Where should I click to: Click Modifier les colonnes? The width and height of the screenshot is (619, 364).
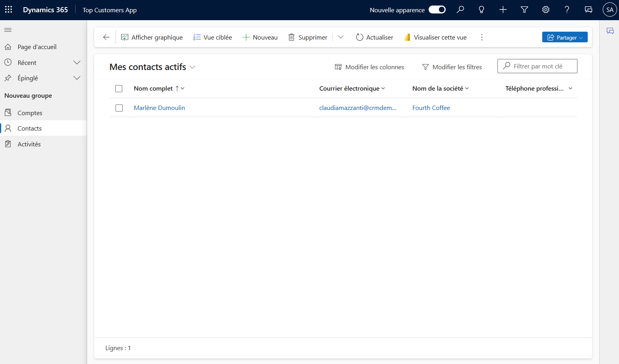point(369,67)
